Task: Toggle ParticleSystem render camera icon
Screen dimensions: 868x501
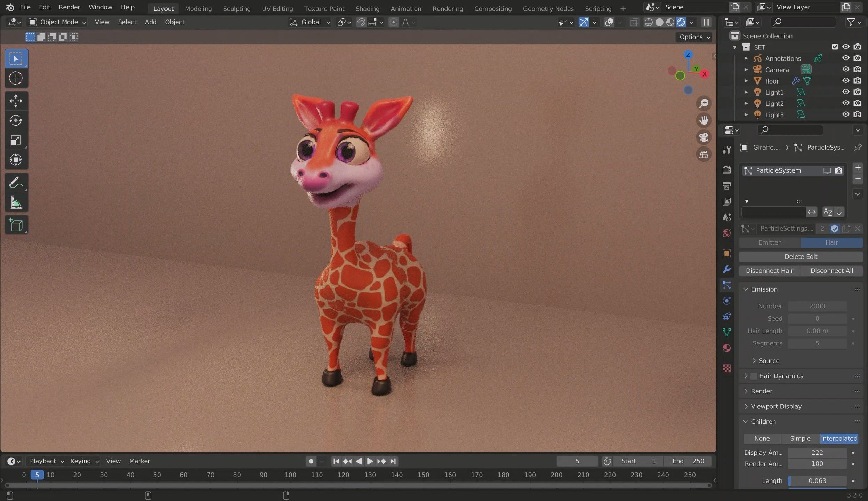Action: pyautogui.click(x=839, y=170)
